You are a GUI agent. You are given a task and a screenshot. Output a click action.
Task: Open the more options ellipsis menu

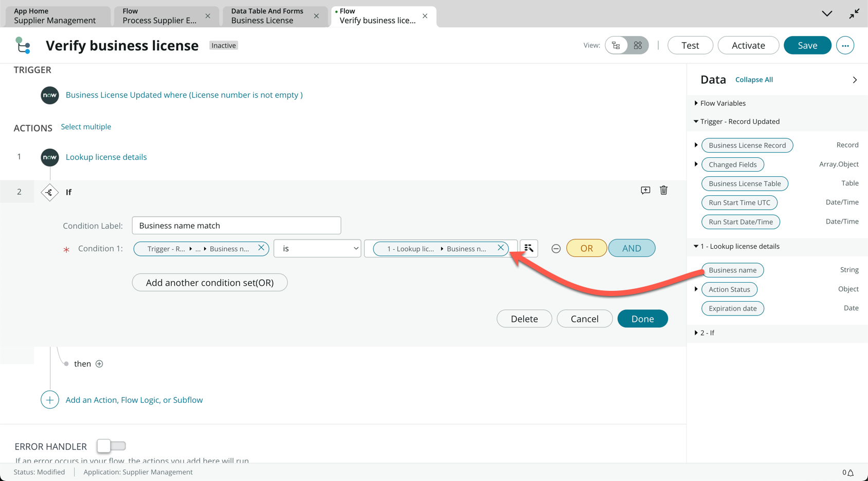[845, 45]
